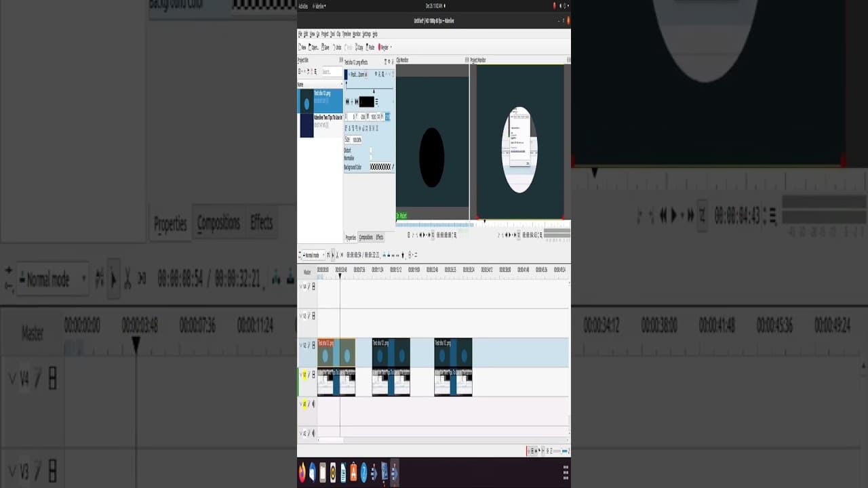
Task: Select the third clip on track V1
Action: [x=453, y=382]
